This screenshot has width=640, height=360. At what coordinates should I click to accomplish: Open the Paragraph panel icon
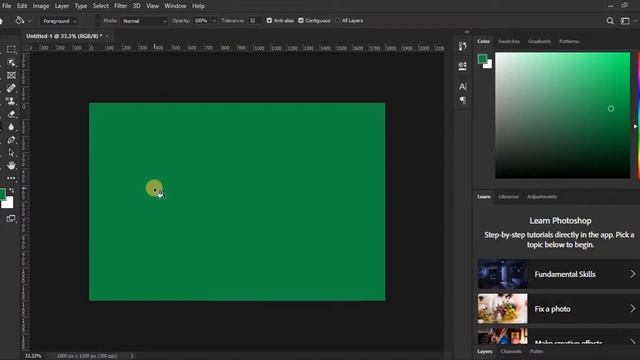coord(462,100)
